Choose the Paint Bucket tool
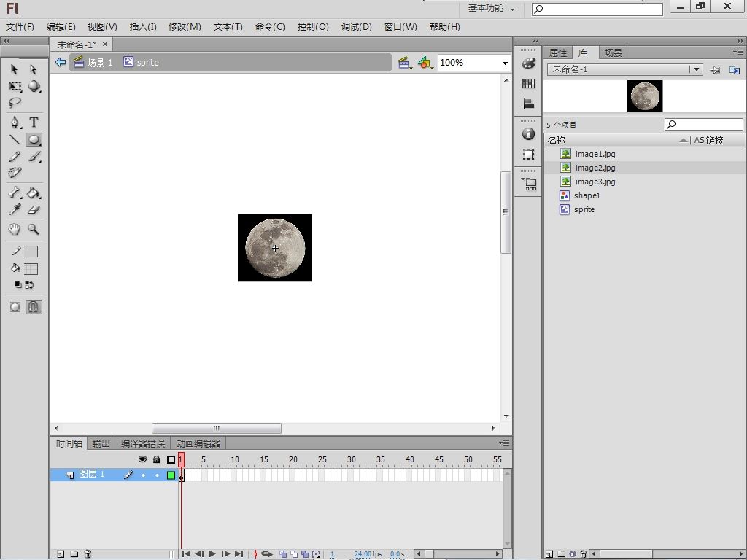The image size is (747, 560). tap(34, 193)
